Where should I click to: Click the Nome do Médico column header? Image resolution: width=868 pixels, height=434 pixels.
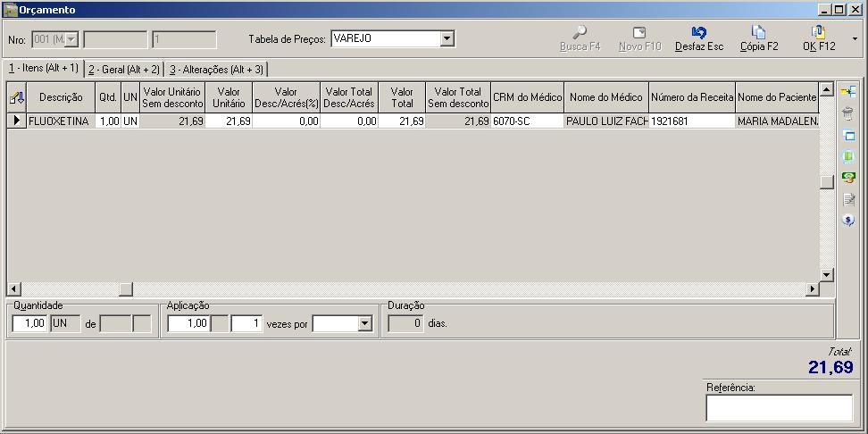[x=606, y=98]
